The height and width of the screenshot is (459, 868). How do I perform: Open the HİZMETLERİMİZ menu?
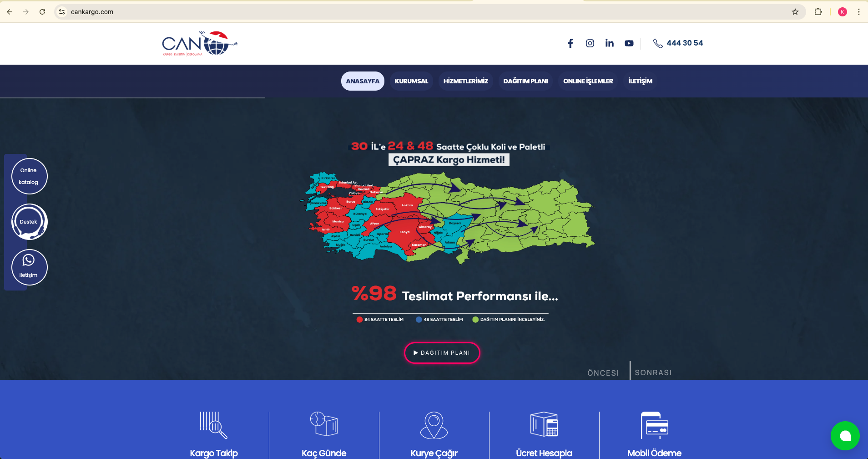coord(466,81)
